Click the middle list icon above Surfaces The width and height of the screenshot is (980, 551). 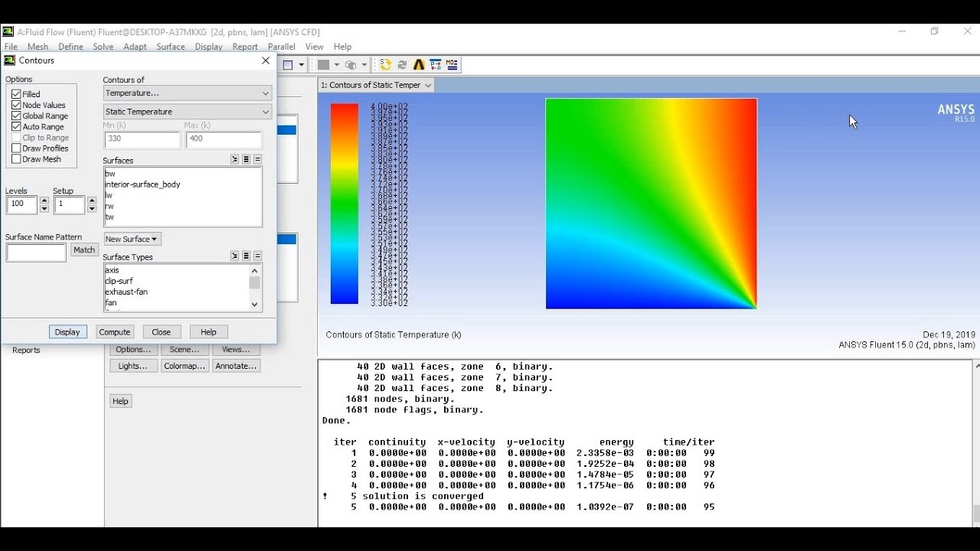[x=247, y=160]
